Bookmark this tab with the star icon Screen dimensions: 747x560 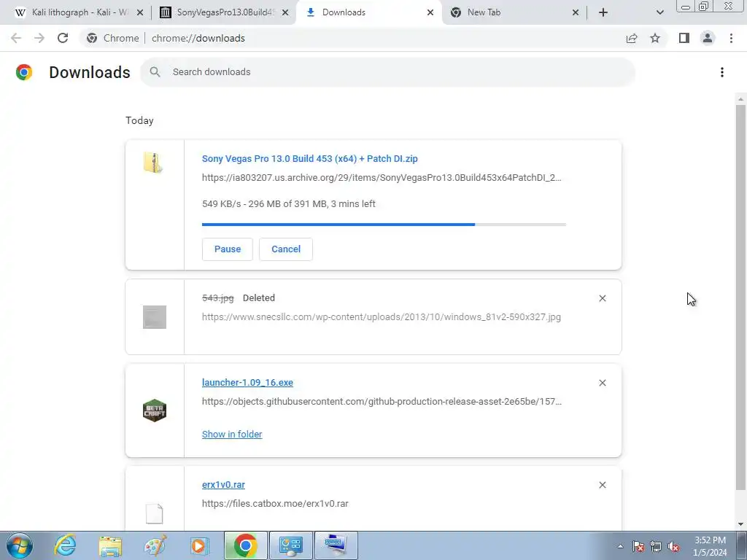coord(655,38)
